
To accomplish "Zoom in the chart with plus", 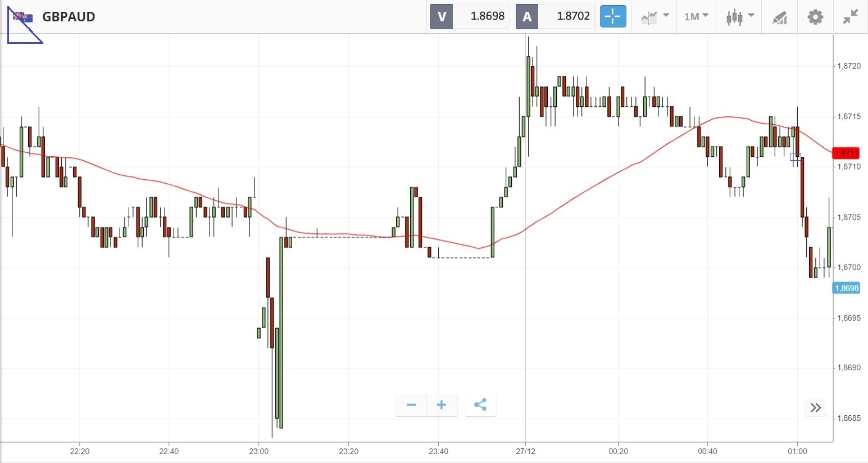I will pos(442,405).
